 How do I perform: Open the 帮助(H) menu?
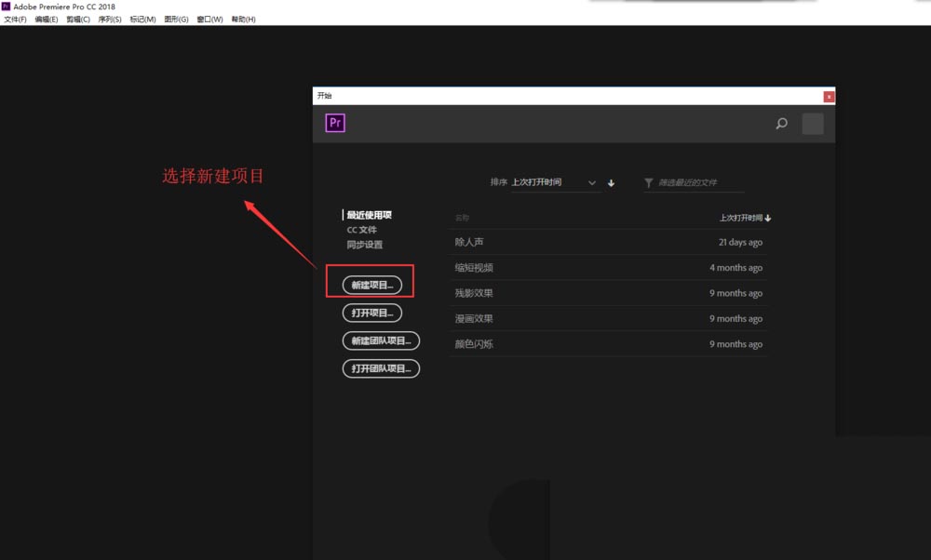pyautogui.click(x=243, y=20)
